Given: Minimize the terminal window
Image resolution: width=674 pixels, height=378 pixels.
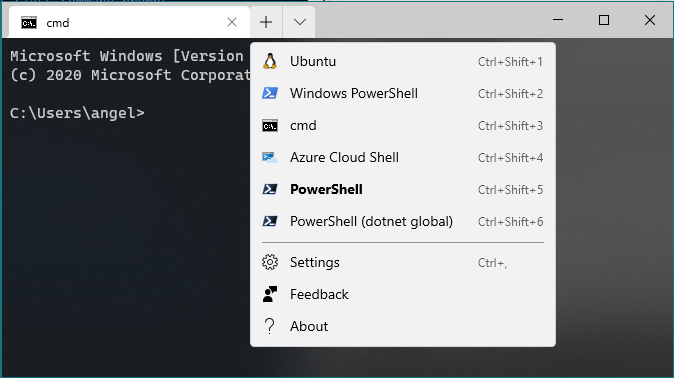Looking at the screenshot, I should [x=558, y=20].
